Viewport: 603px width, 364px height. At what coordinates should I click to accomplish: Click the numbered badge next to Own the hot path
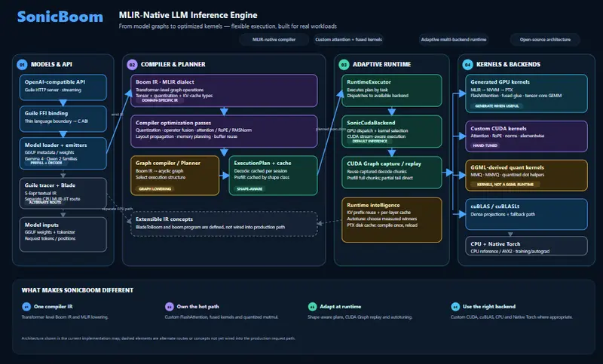[x=169, y=307]
